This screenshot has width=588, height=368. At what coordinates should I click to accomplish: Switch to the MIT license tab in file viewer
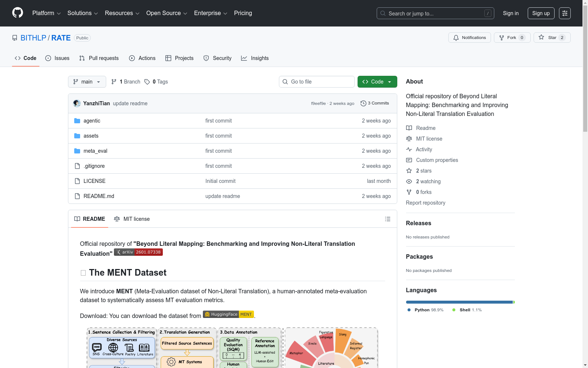pyautogui.click(x=132, y=219)
